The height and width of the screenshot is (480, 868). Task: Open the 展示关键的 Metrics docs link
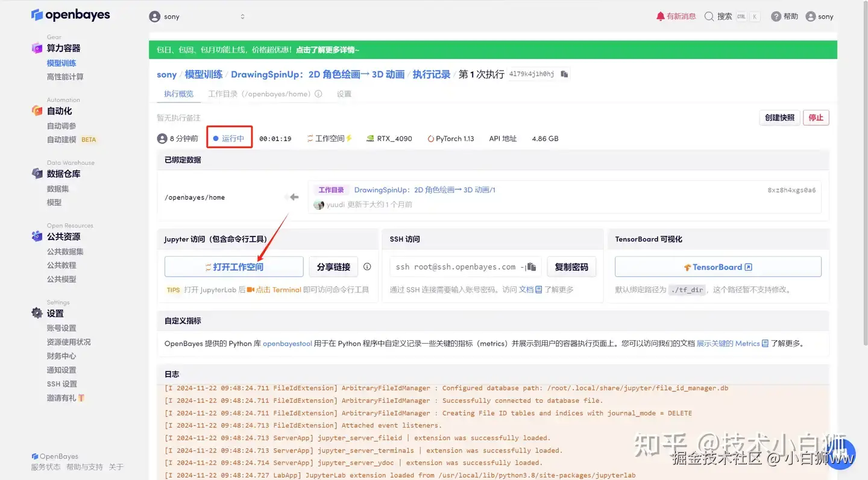click(x=732, y=344)
